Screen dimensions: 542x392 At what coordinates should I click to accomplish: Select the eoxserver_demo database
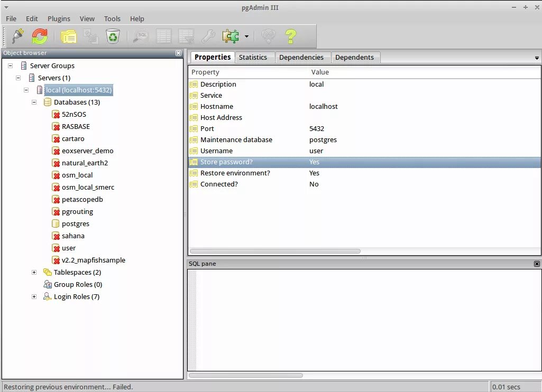(x=87, y=151)
